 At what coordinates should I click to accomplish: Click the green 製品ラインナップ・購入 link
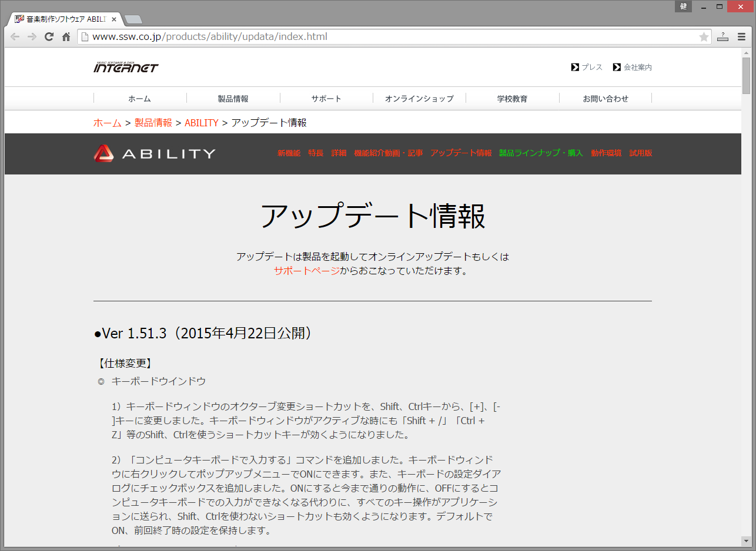pos(540,153)
